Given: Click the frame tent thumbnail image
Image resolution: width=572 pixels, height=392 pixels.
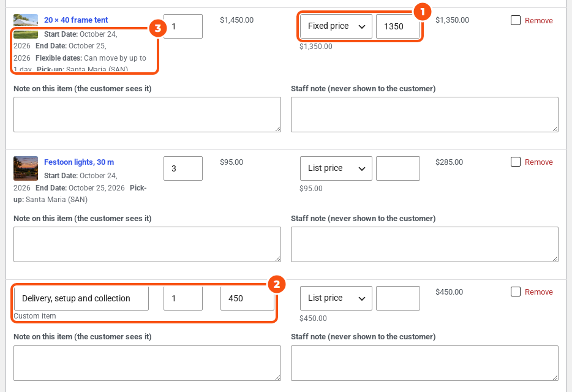Looking at the screenshot, I should pyautogui.click(x=26, y=26).
